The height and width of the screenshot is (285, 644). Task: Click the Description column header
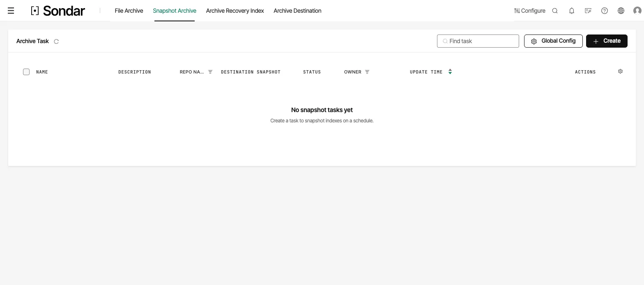(135, 72)
